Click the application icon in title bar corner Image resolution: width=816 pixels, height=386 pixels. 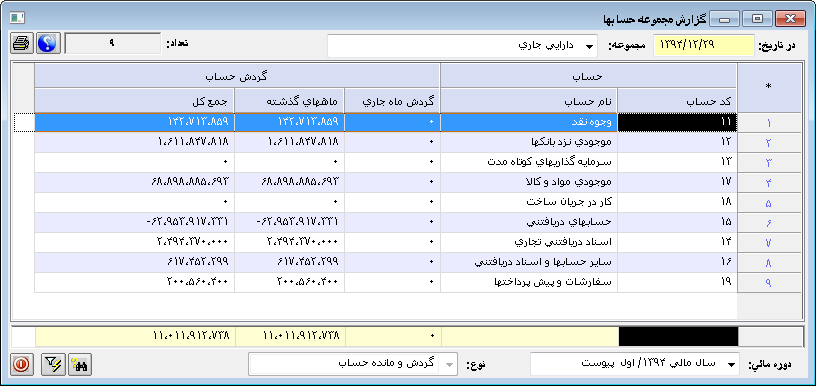coord(17,18)
